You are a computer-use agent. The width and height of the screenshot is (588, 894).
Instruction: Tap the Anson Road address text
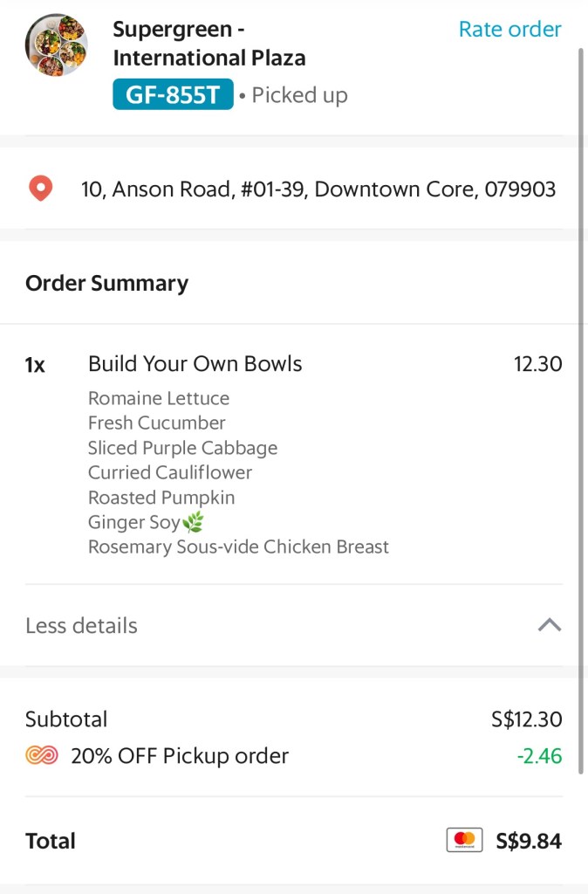click(x=318, y=189)
